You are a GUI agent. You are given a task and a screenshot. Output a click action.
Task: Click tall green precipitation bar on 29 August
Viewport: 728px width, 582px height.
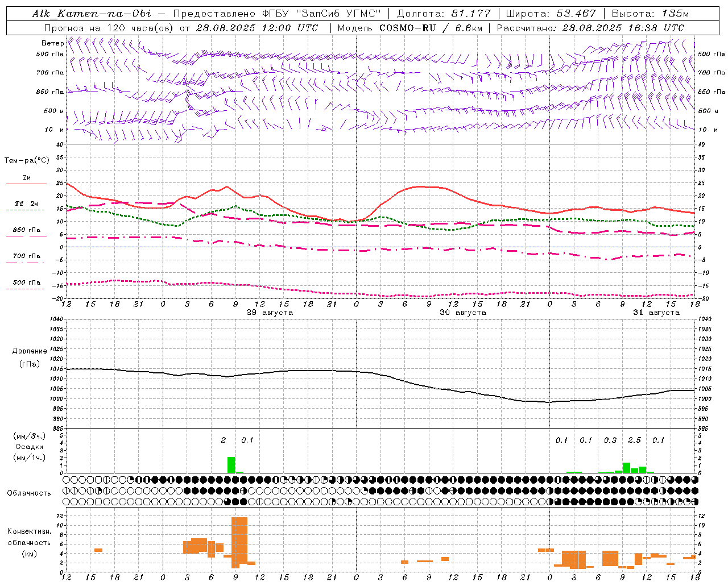231,465
